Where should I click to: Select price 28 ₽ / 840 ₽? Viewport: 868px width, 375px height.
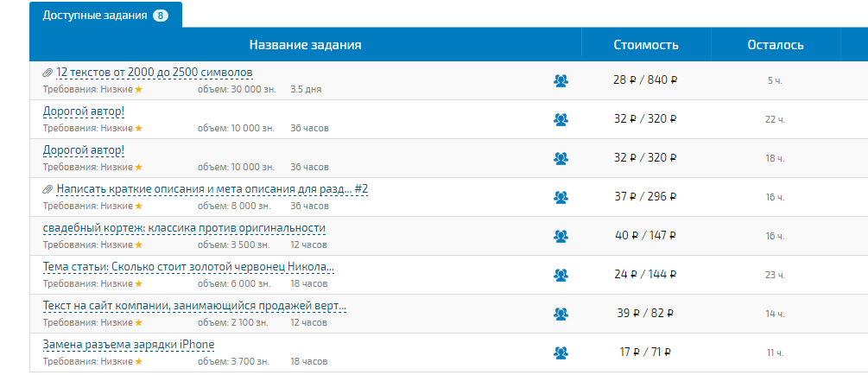point(645,79)
